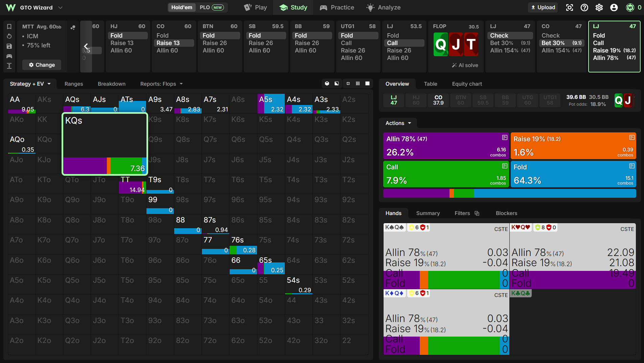Open the Blockers tab

[x=506, y=213]
